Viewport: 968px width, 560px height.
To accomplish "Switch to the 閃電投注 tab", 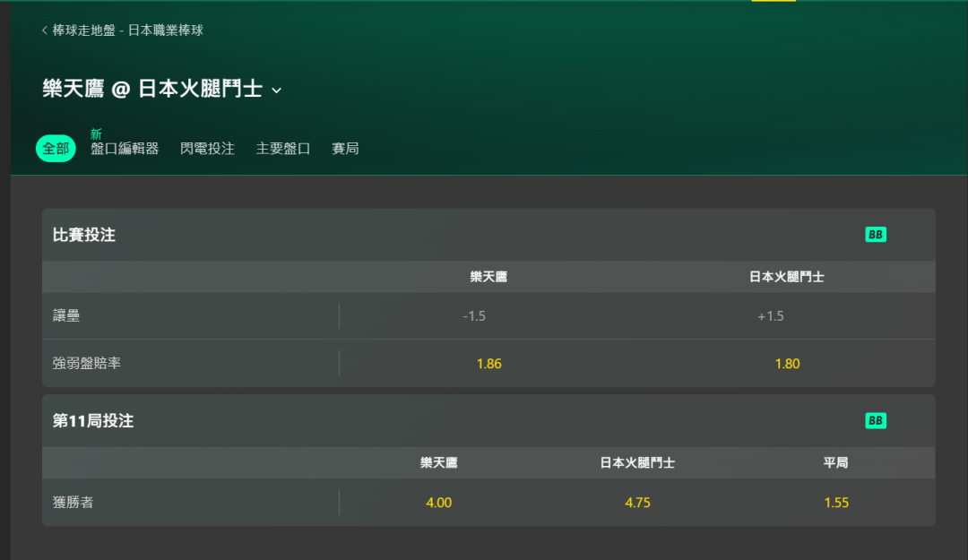I will click(x=207, y=149).
